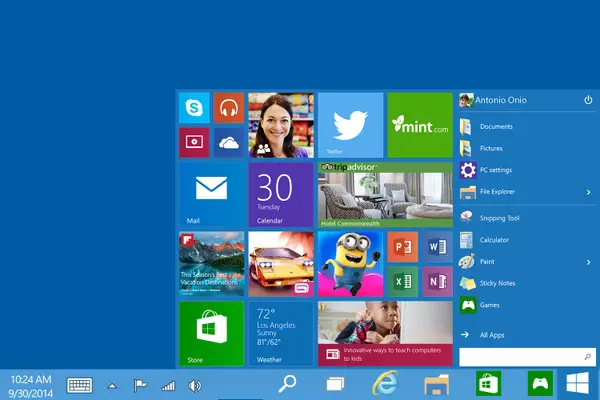This screenshot has height=400, width=600.
Task: Open File Explorer from the taskbar
Action: point(436,384)
